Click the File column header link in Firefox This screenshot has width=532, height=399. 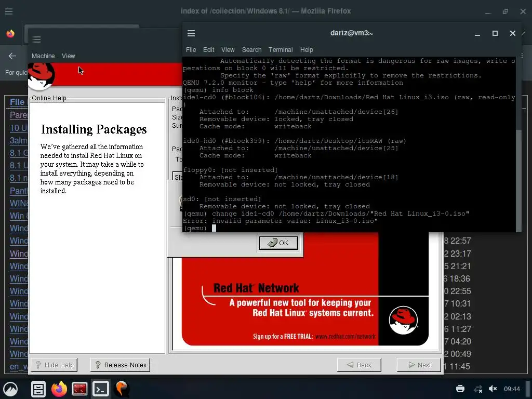[x=17, y=102]
